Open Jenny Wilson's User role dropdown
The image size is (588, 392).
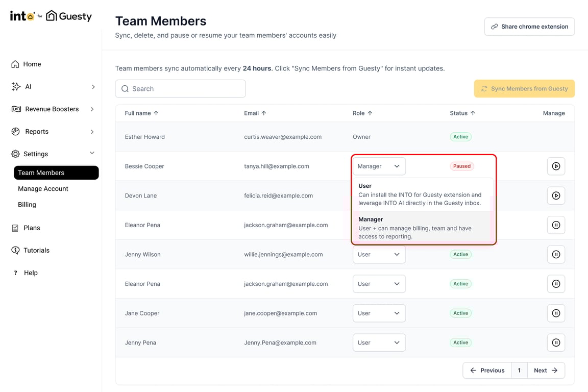pos(379,254)
